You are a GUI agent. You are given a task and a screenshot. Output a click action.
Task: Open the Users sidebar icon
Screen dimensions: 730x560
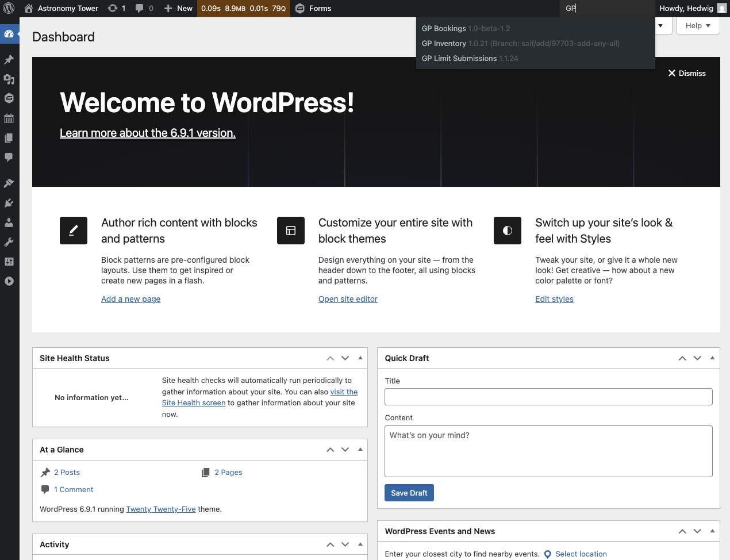pyautogui.click(x=9, y=223)
